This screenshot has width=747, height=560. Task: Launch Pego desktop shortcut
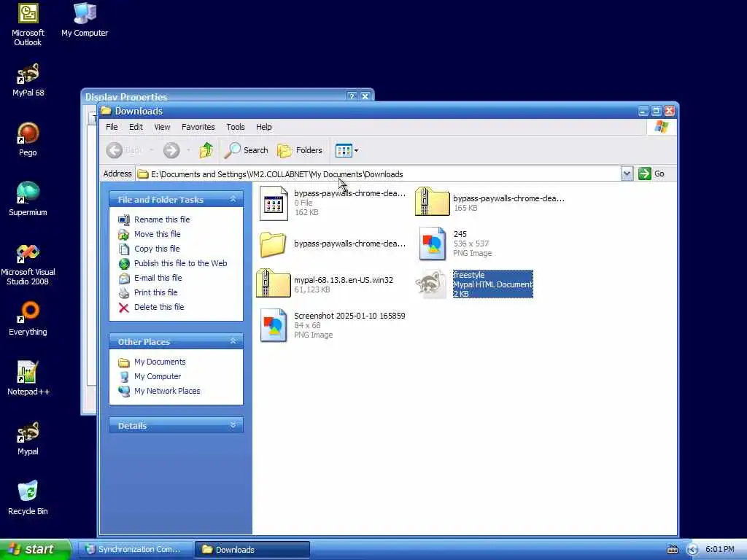pyautogui.click(x=28, y=139)
